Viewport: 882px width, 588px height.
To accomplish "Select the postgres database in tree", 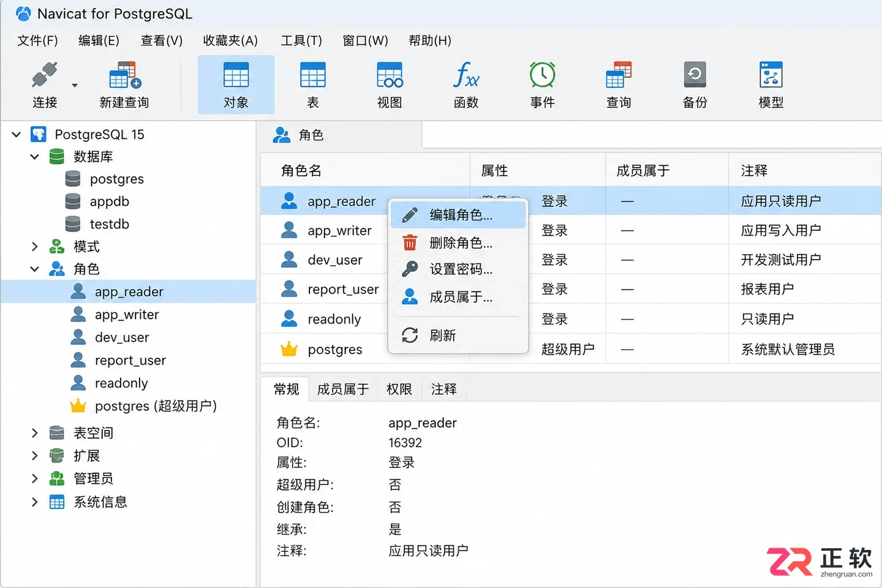I will [116, 179].
